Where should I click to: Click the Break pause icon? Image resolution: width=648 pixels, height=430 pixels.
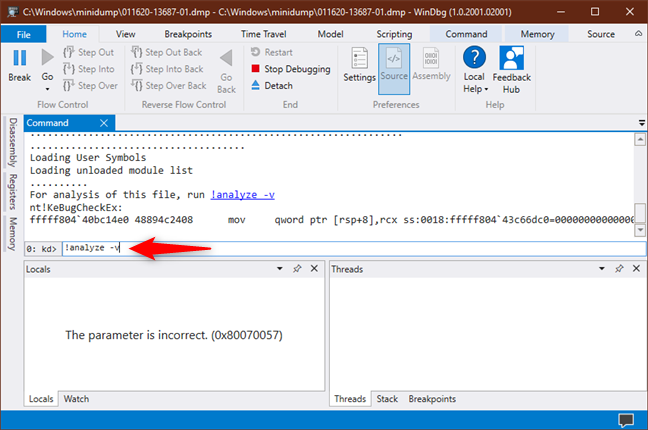coord(19,58)
